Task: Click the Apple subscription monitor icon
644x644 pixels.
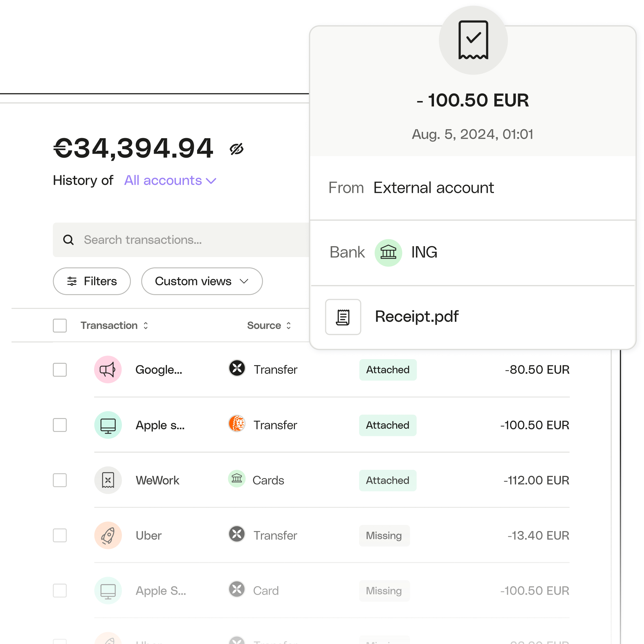Action: tap(109, 425)
